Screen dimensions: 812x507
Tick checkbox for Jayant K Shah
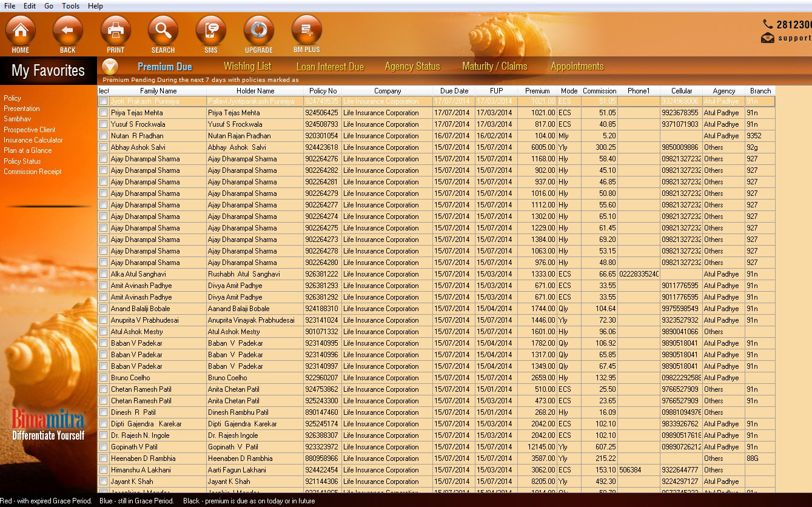(104, 482)
